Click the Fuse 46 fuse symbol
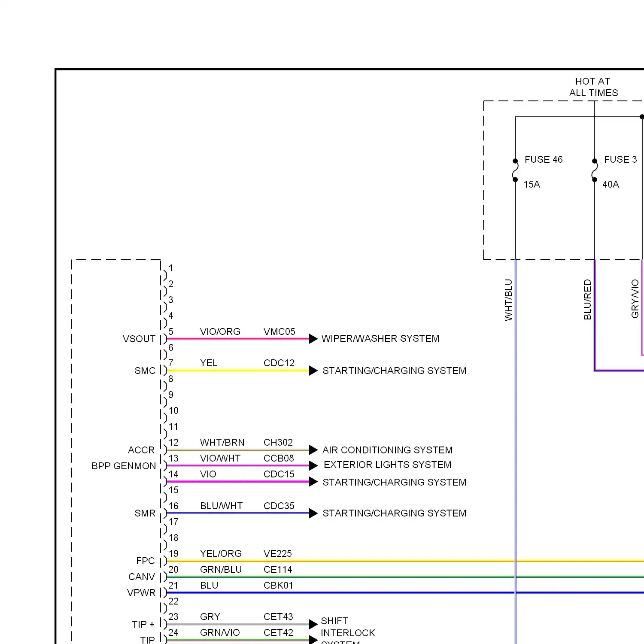The width and height of the screenshot is (644, 644). click(515, 170)
